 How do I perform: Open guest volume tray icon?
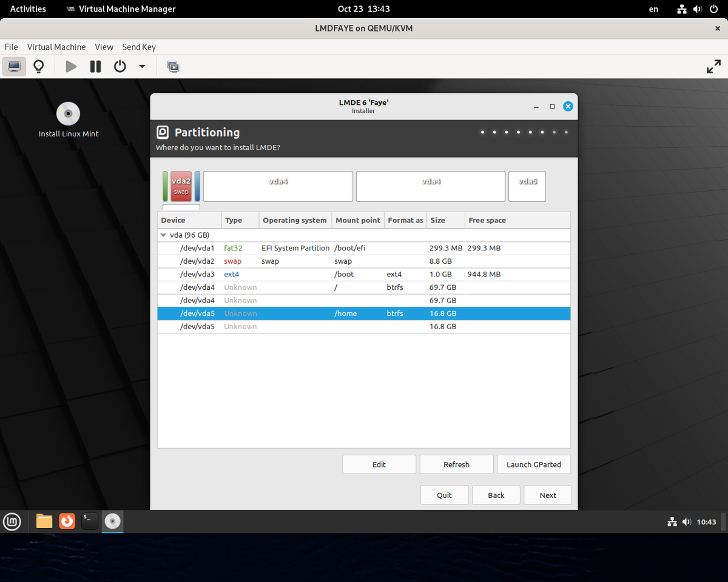(686, 522)
